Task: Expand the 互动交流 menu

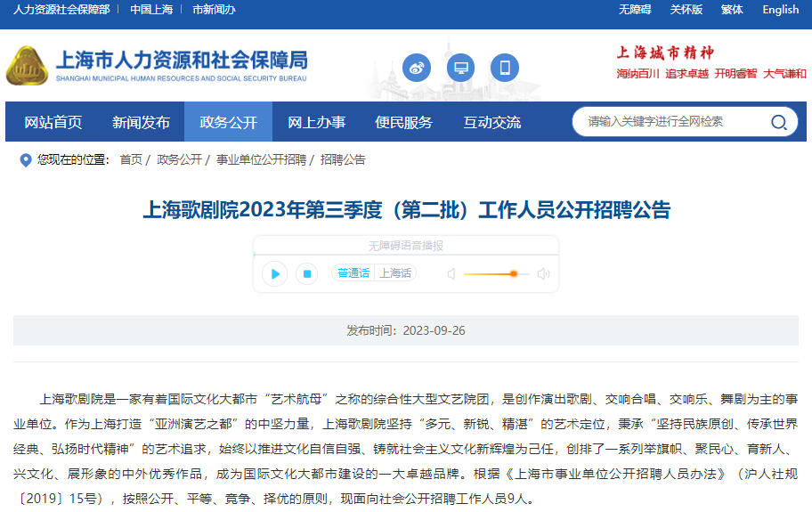Action: 491,122
